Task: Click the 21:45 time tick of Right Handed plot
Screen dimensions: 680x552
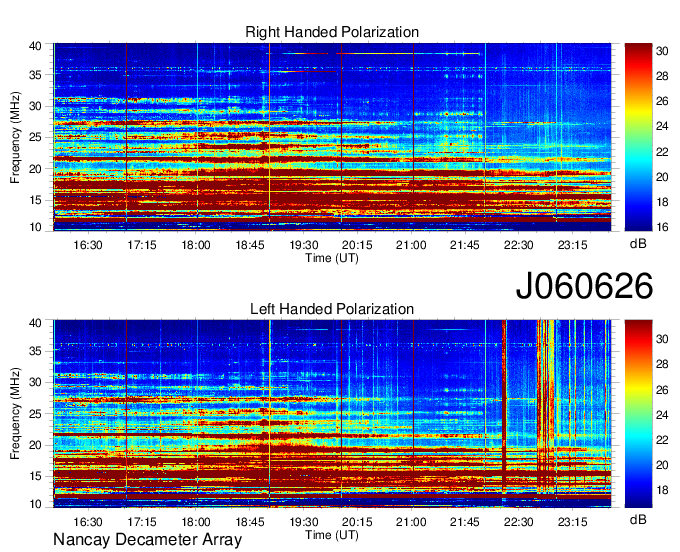Action: pyautogui.click(x=464, y=245)
